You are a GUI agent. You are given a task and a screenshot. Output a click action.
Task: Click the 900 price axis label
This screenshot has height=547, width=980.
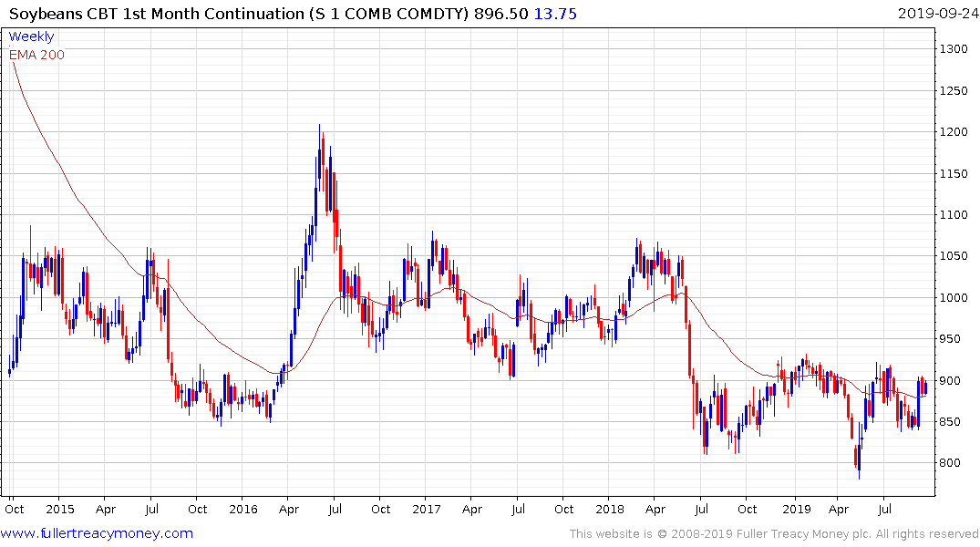[951, 381]
